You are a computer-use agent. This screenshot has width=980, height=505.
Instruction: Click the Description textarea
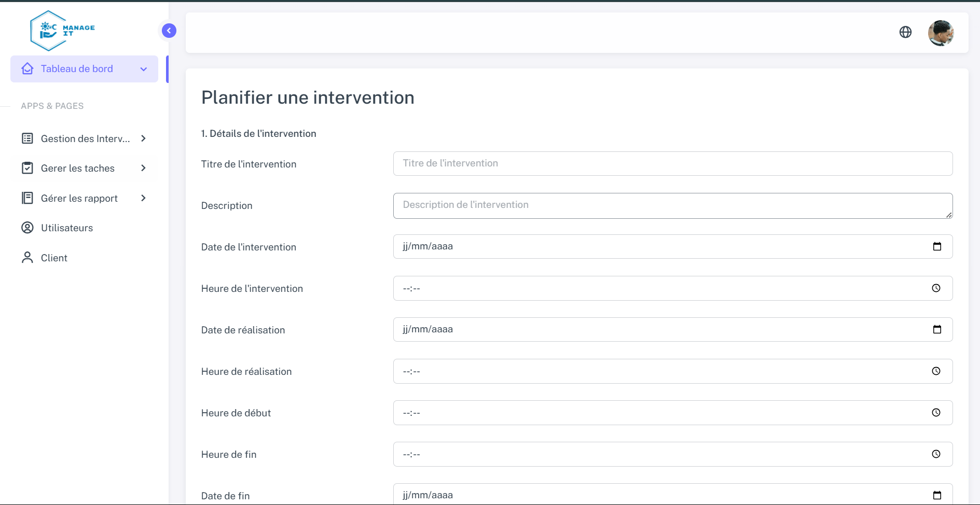coord(672,205)
